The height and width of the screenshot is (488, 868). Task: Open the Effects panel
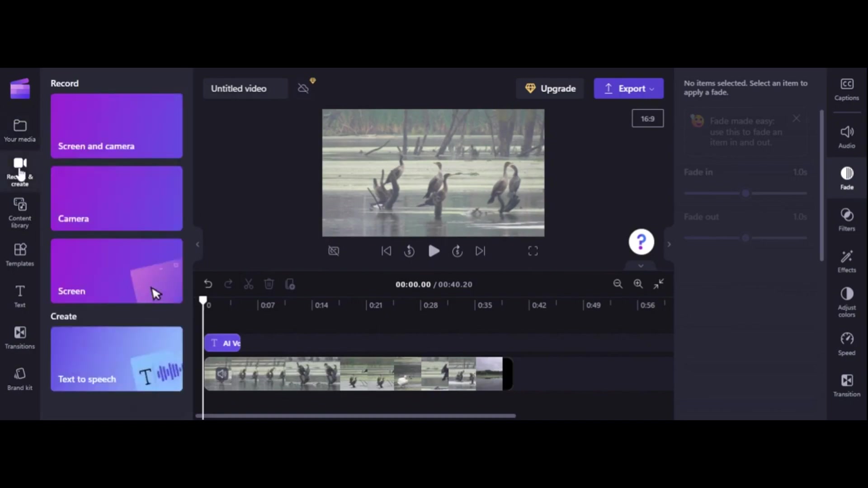846,261
